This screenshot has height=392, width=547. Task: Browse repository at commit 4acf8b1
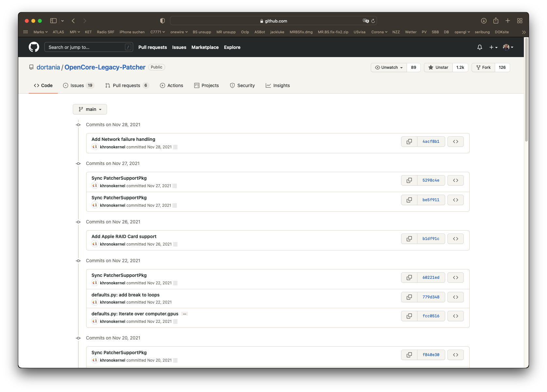point(456,142)
